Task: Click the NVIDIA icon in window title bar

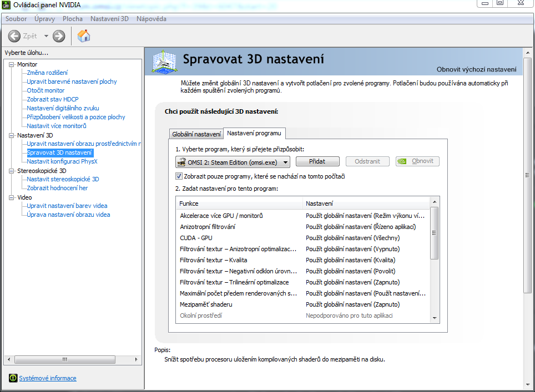Action: pyautogui.click(x=7, y=5)
